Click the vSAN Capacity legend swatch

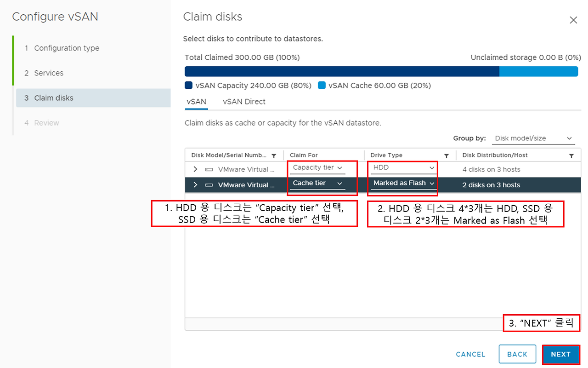tap(188, 86)
